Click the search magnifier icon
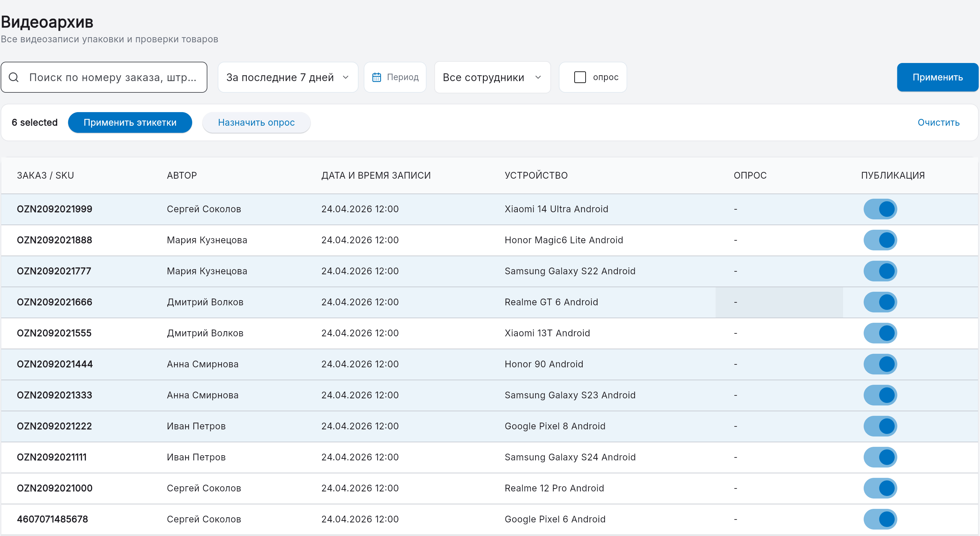The width and height of the screenshot is (980, 536). pos(14,77)
